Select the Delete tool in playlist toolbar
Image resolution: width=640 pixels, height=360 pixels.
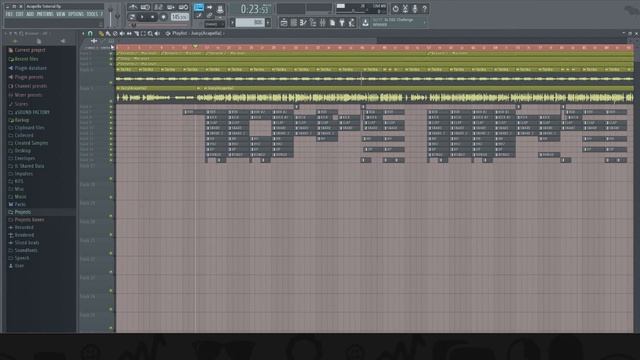(x=115, y=33)
